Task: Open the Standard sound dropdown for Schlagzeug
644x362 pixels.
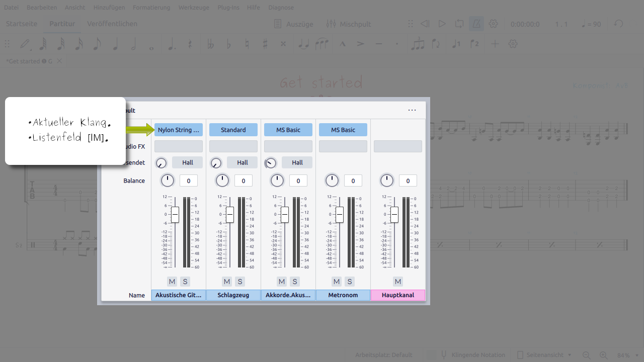Action: coord(233,130)
